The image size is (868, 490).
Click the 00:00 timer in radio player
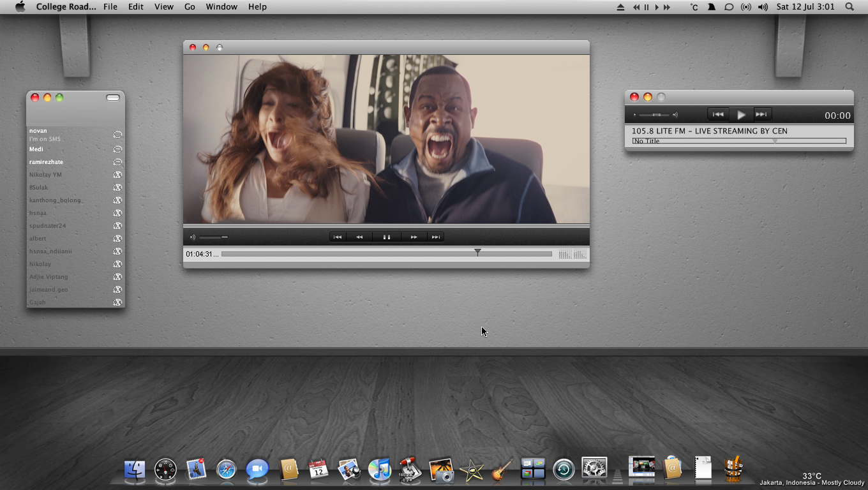click(x=837, y=115)
